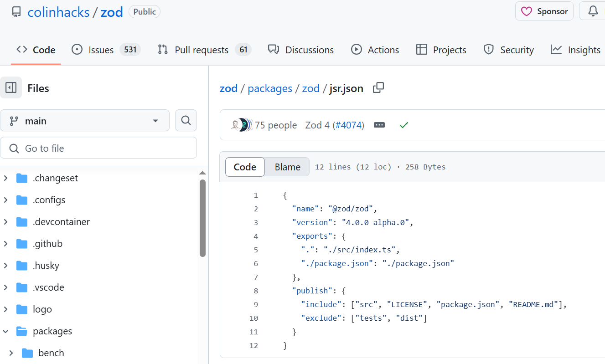Click the heart Sponsor button
Image resolution: width=605 pixels, height=364 pixels.
click(544, 11)
